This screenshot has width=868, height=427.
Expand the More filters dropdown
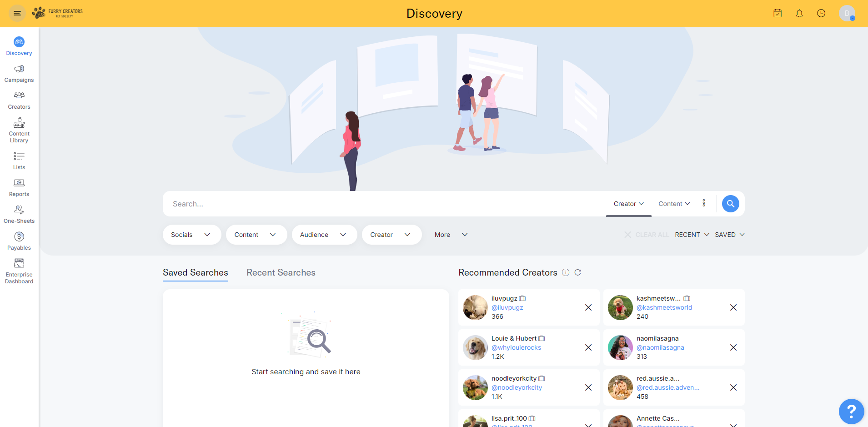point(451,235)
